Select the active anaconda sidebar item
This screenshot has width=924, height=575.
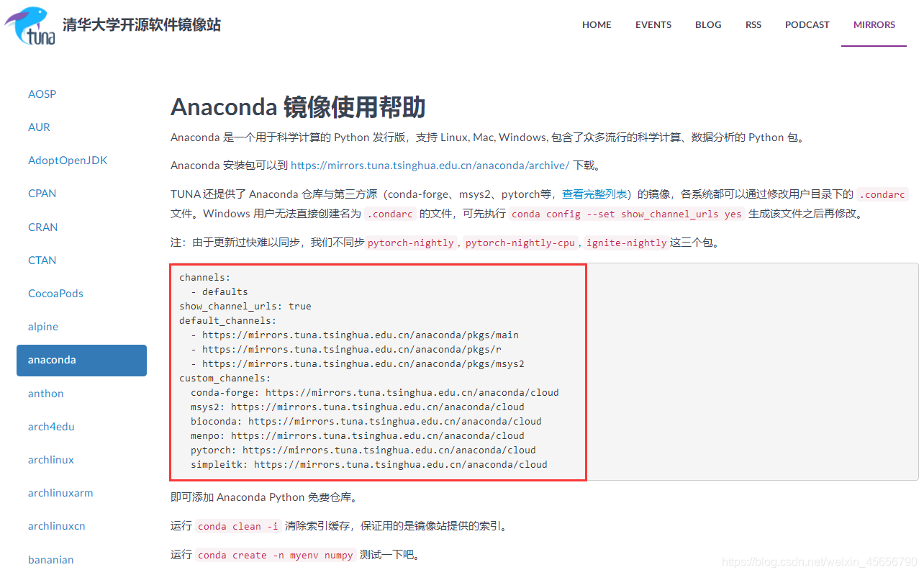pyautogui.click(x=81, y=360)
